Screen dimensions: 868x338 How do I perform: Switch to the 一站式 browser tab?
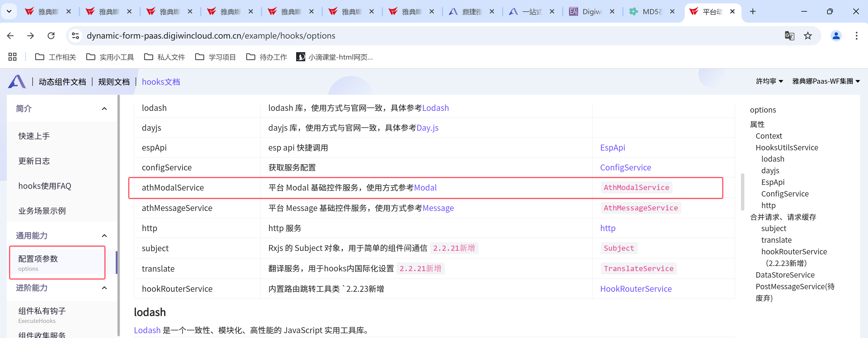(x=532, y=12)
